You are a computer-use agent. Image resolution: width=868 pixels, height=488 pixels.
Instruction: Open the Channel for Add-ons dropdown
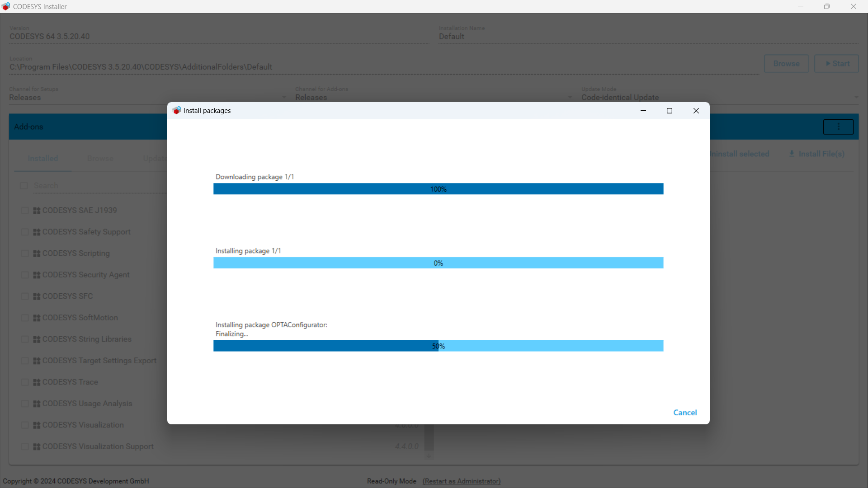(434, 97)
